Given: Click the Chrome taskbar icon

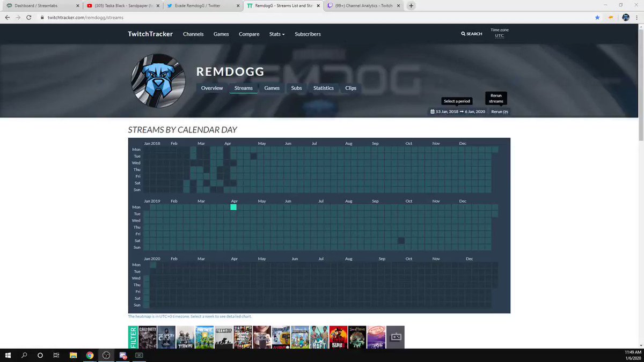Looking at the screenshot, I should [90, 355].
